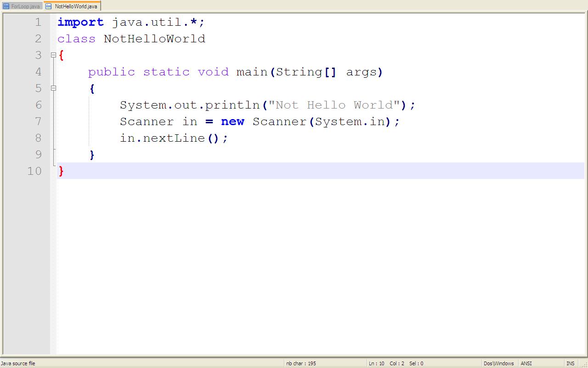Click the red closing brace on line 10
This screenshot has width=588, height=368.
click(x=61, y=171)
